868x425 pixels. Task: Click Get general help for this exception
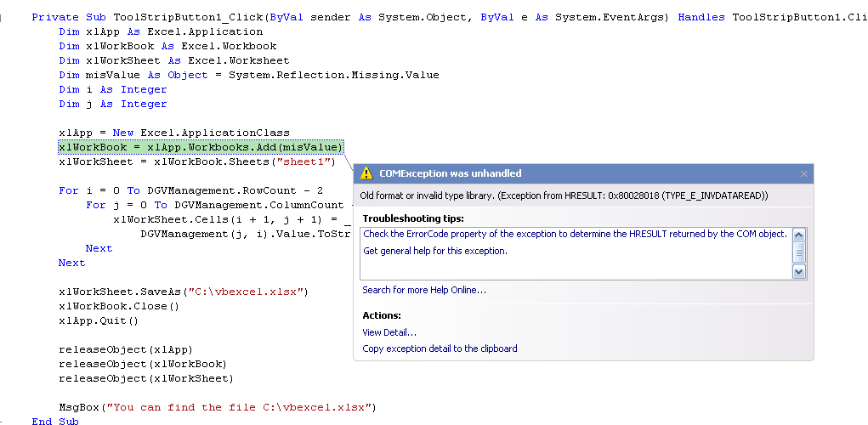435,251
